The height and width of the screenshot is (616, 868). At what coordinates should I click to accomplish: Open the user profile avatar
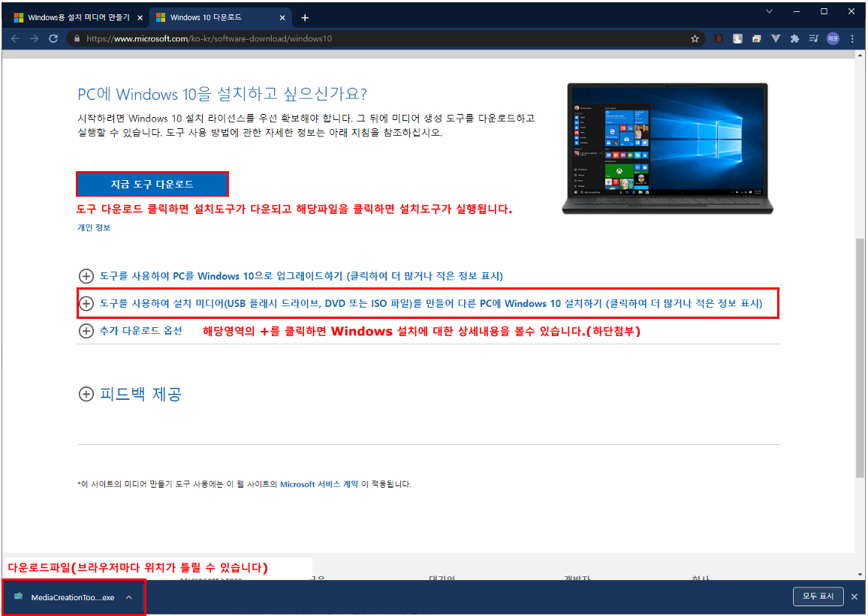coord(833,39)
